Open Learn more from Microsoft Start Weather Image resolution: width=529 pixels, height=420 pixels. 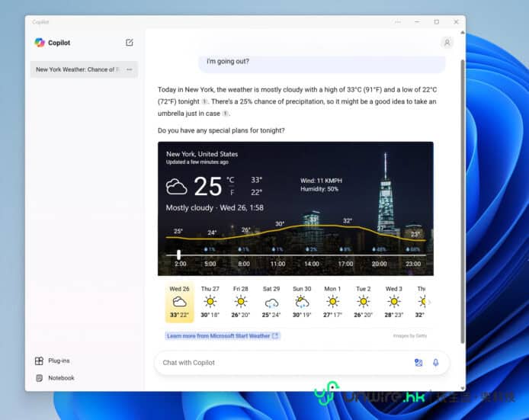[x=223, y=335]
